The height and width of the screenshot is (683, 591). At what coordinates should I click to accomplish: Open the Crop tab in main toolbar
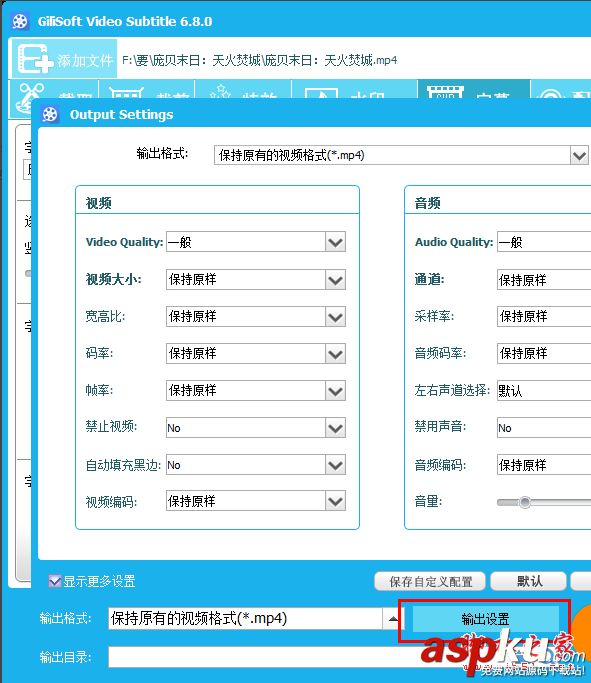coord(147,89)
